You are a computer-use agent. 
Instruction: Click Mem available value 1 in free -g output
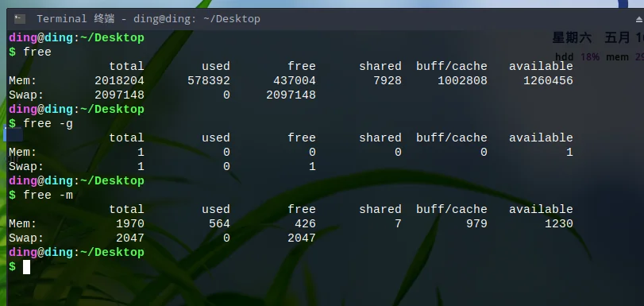(569, 152)
